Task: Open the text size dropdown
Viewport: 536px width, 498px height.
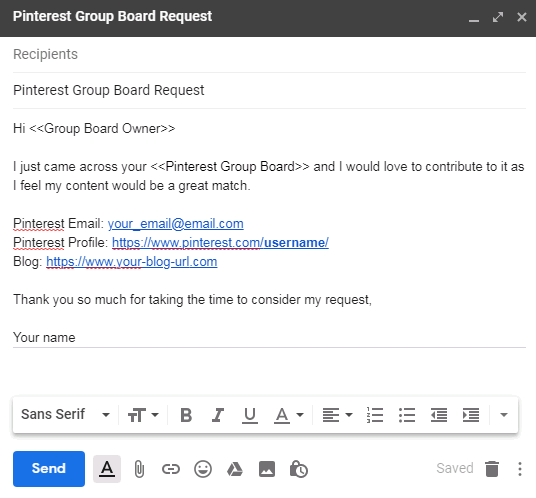Action: pos(143,415)
